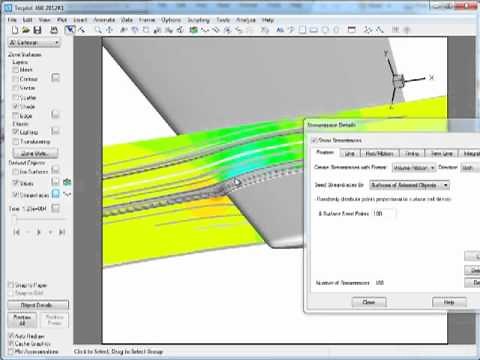Open the Seed Streamtraces In dropdown
The height and width of the screenshot is (360, 480).
click(x=409, y=185)
